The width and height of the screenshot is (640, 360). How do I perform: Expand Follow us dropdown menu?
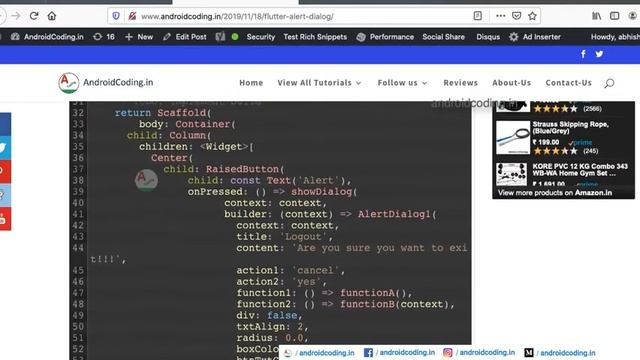point(402,83)
